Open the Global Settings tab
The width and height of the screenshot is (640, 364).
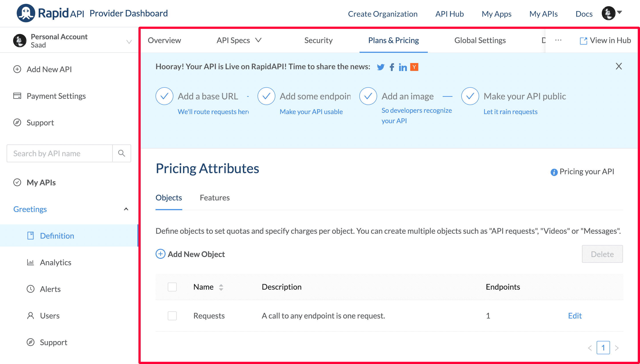(480, 40)
